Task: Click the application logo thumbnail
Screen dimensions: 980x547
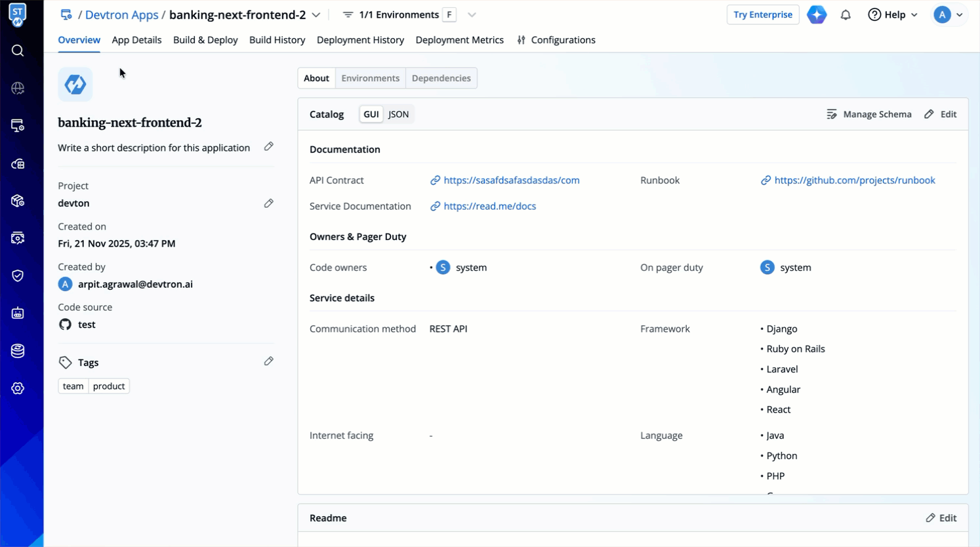Action: (x=75, y=85)
